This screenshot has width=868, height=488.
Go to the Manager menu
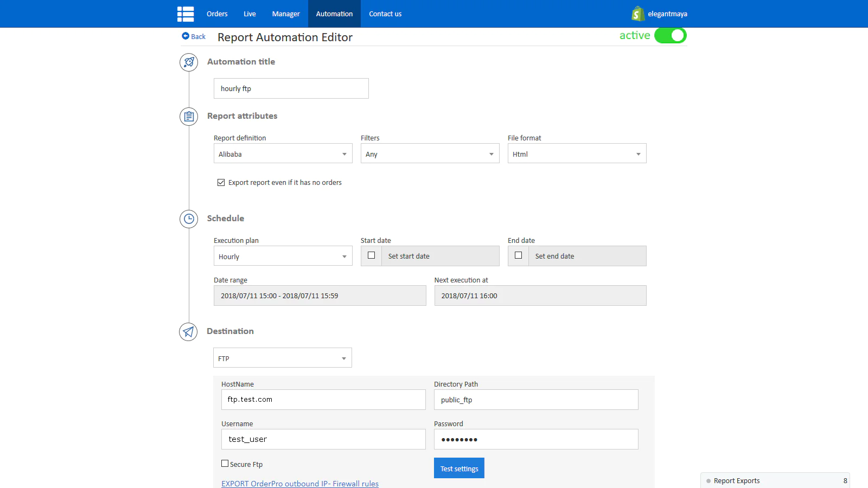click(286, 14)
